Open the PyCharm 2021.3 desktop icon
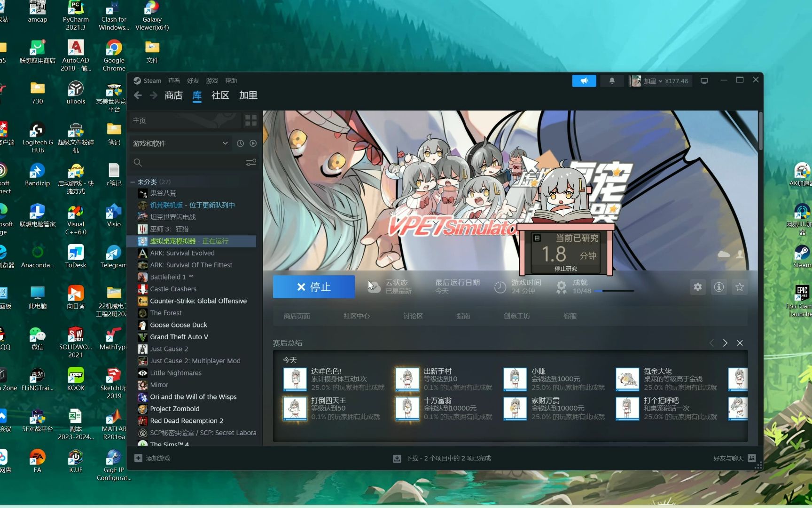812x508 pixels. (76, 16)
